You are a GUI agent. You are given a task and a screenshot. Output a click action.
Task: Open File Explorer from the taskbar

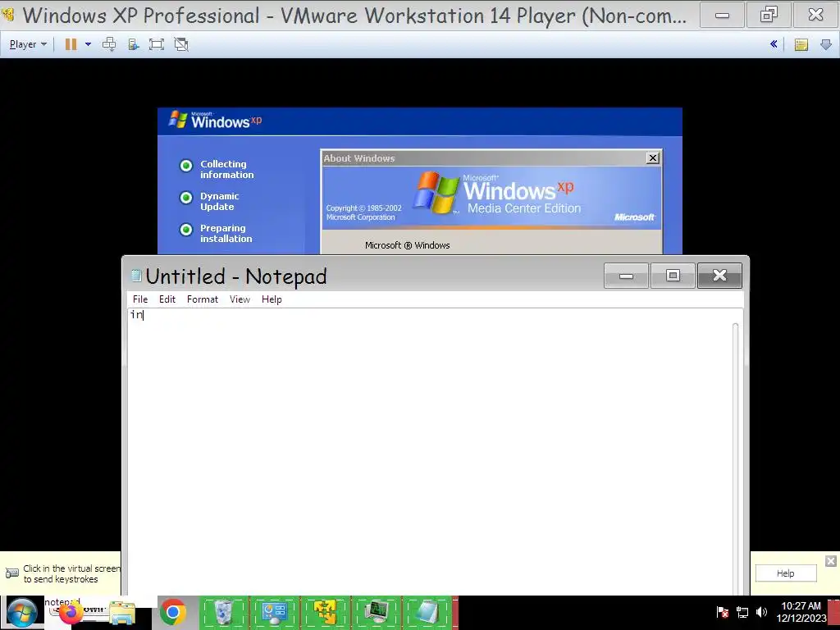click(122, 613)
